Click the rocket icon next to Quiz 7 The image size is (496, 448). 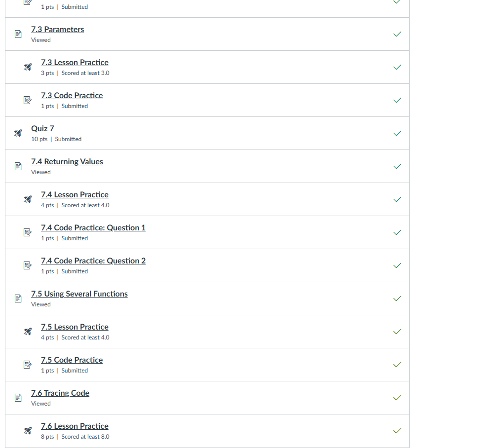(x=18, y=133)
